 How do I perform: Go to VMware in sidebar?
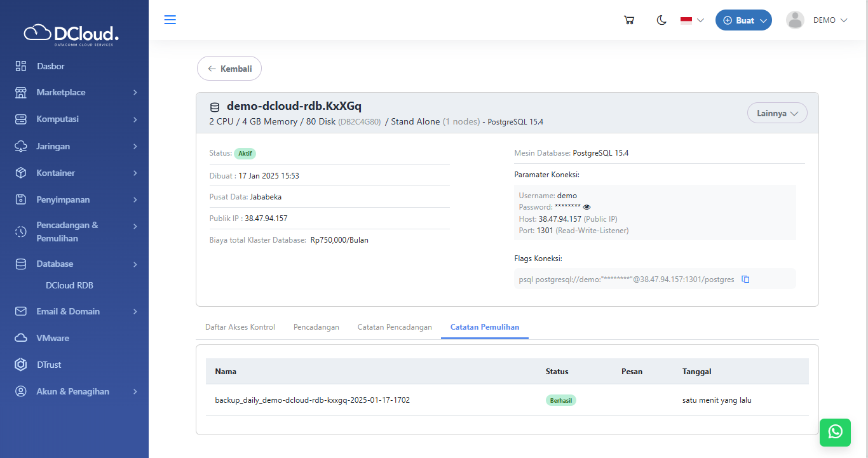tap(53, 338)
